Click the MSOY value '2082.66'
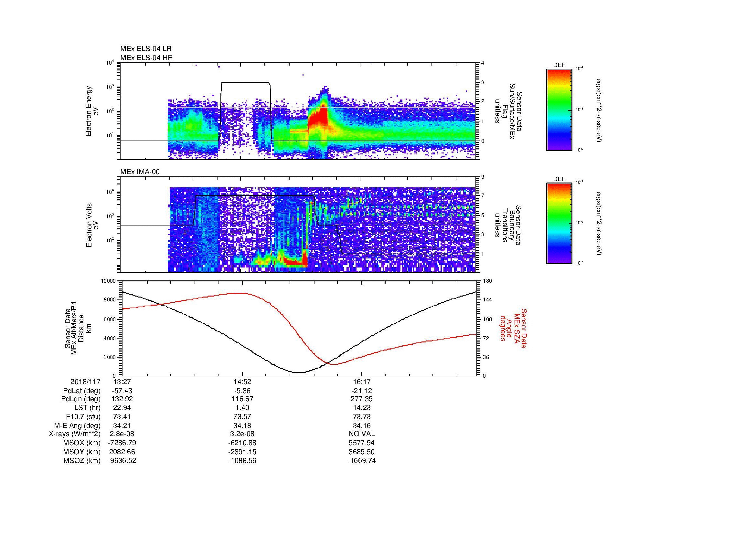 coord(122,452)
